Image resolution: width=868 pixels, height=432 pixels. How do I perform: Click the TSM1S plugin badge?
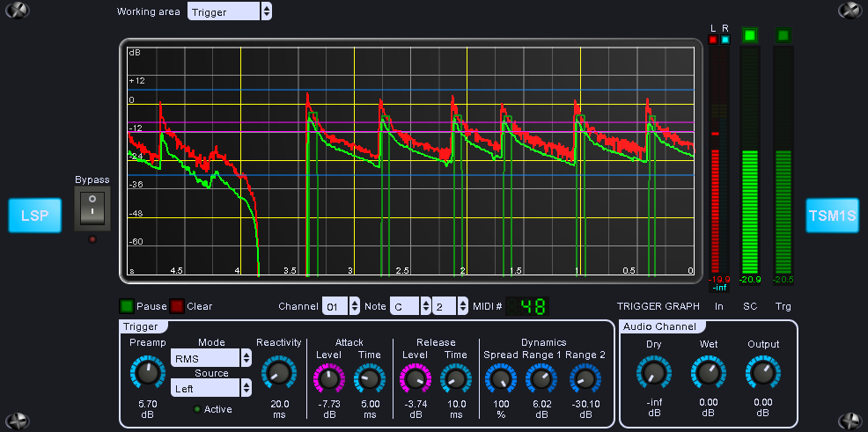(832, 216)
